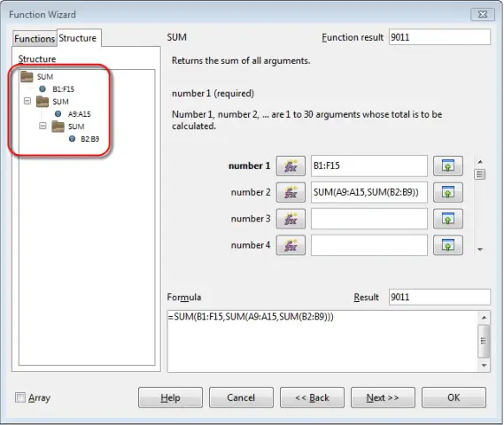Click shrink range icon for number 3
Screen dimensions: 504x425
point(448,219)
